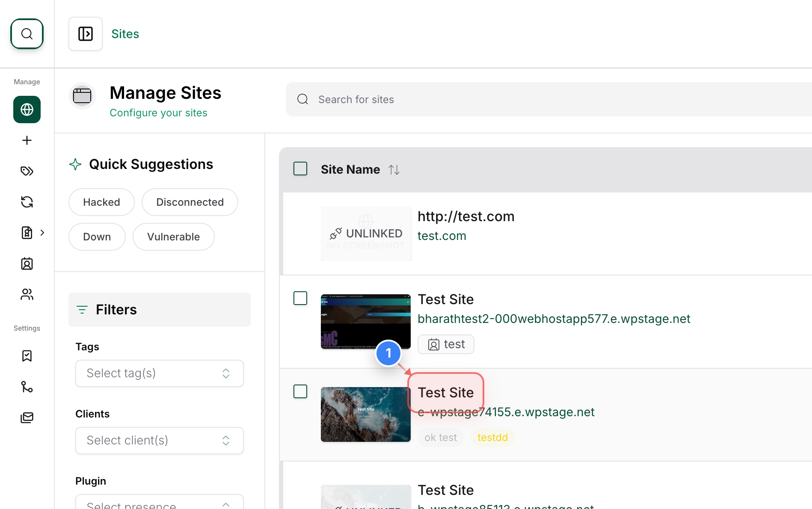This screenshot has height=509, width=812.
Task: Apply the Down quick suggestion
Action: click(97, 237)
